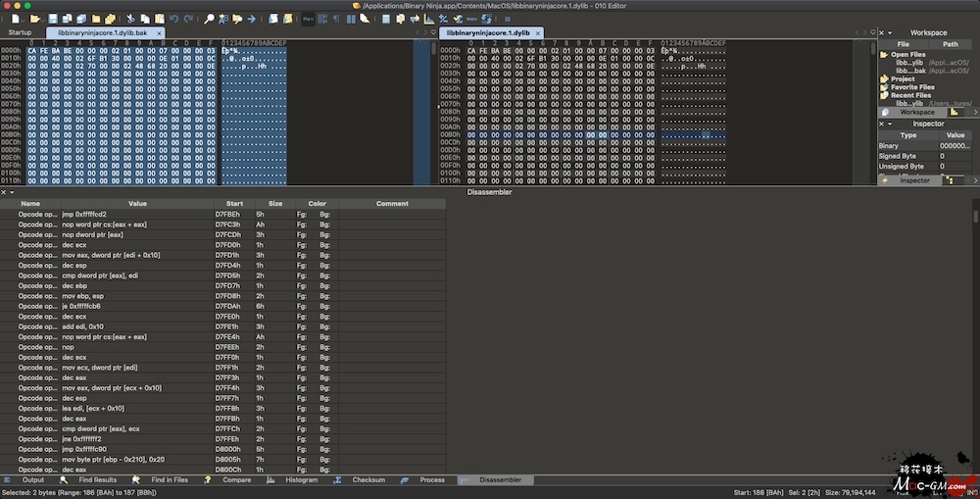Close the libbinaryninjacore.1.dylib tab

538,32
